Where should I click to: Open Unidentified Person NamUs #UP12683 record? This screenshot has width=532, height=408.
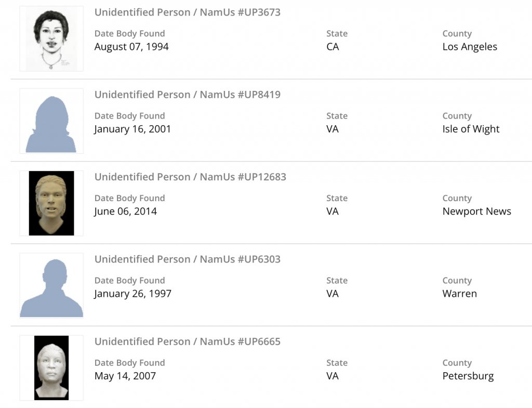(190, 177)
